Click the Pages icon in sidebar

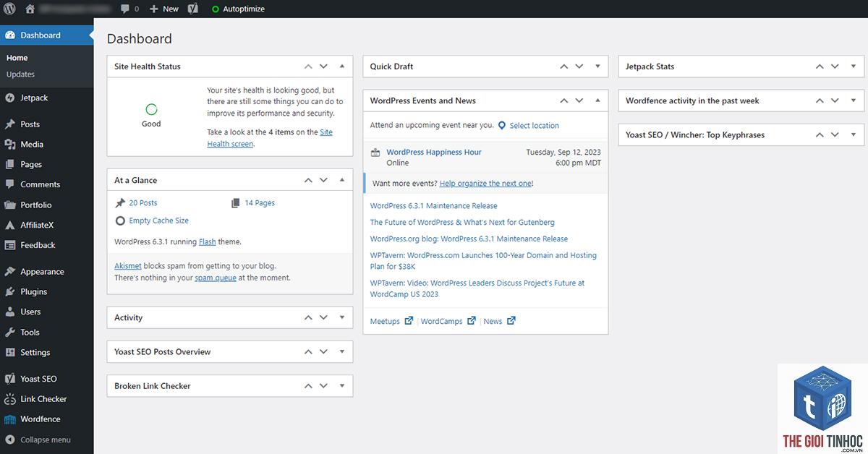click(x=9, y=165)
